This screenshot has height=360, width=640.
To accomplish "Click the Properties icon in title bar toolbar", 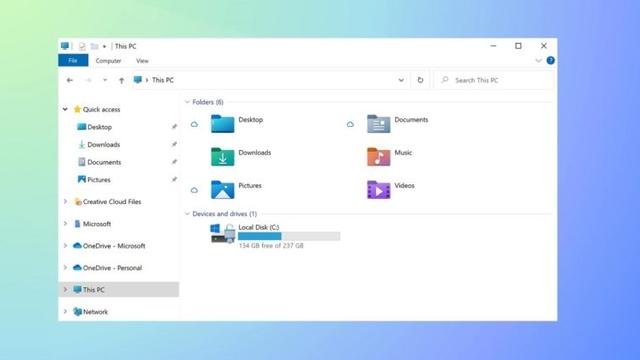I will tap(82, 46).
